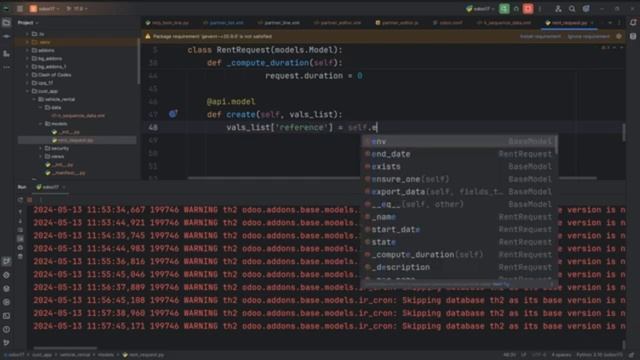Viewport: 640px width, 360px height.
Task: Choose start_date completion suggestion
Action: [x=458, y=229]
